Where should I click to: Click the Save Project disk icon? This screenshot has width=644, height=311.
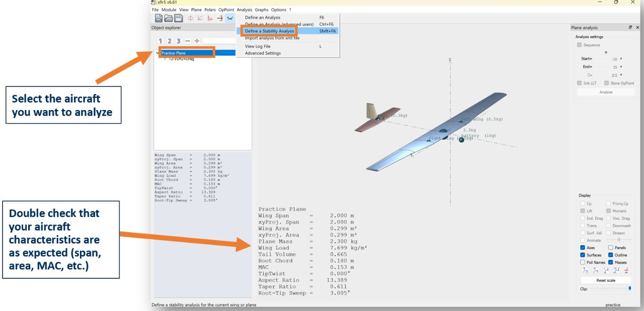[x=178, y=18]
